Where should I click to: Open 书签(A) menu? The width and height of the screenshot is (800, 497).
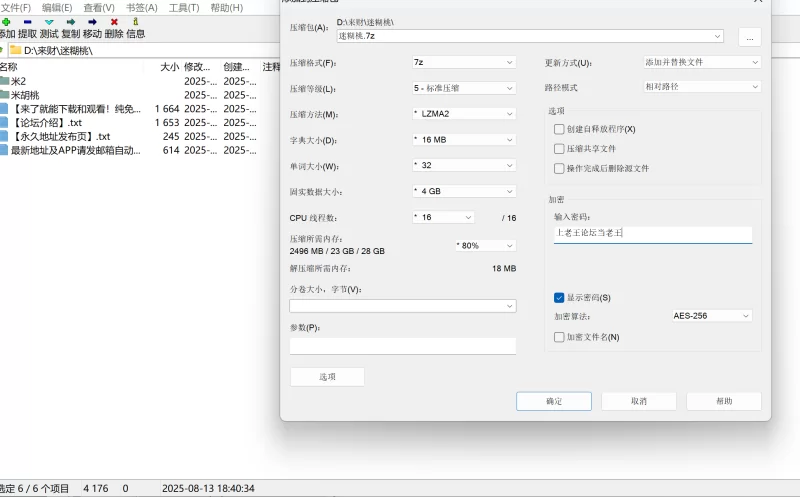(x=141, y=8)
